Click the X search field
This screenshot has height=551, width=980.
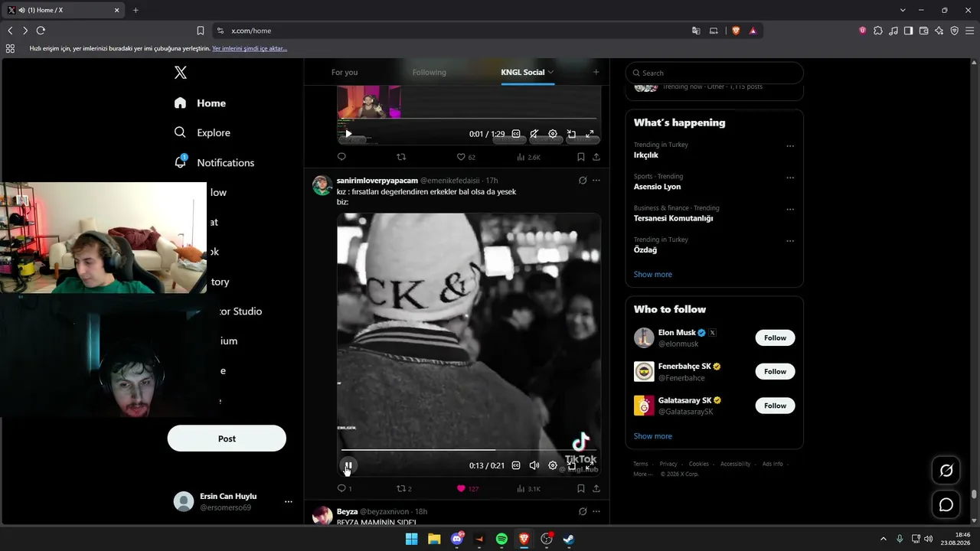[x=714, y=73]
